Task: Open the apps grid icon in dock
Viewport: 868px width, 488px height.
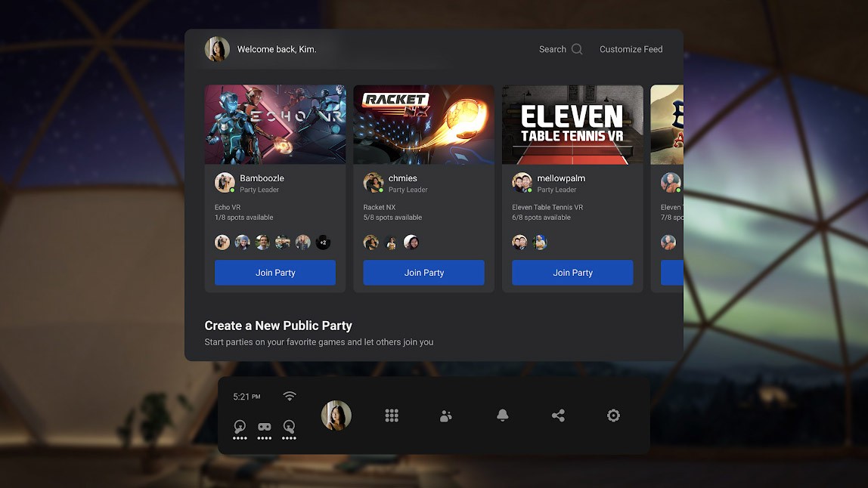Action: pyautogui.click(x=392, y=415)
